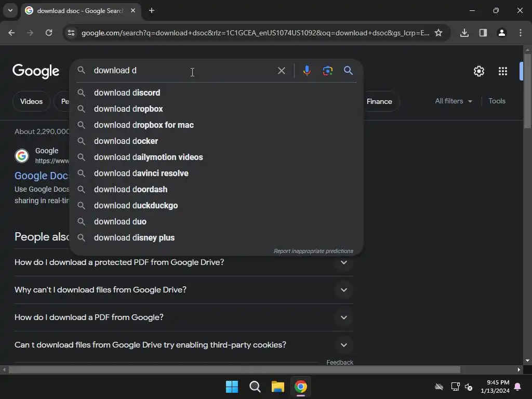Expand 'How do I download a protected PDF' question

(x=184, y=262)
